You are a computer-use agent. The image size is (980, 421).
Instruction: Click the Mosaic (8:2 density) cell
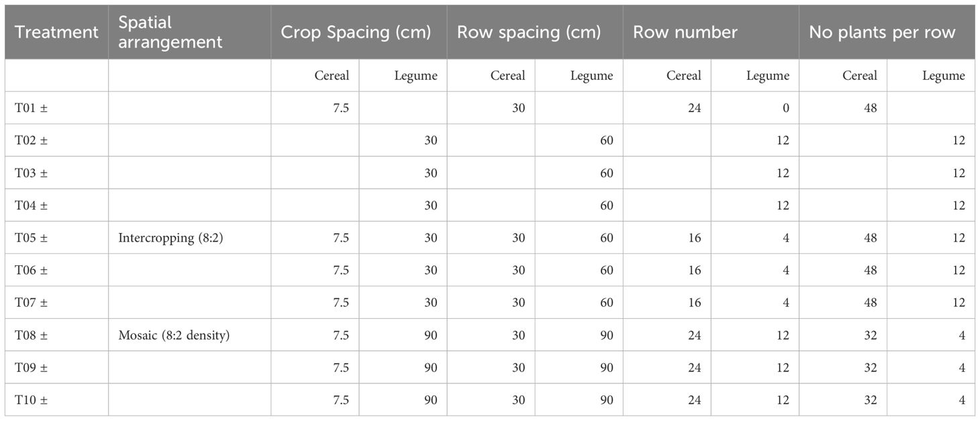(x=174, y=335)
